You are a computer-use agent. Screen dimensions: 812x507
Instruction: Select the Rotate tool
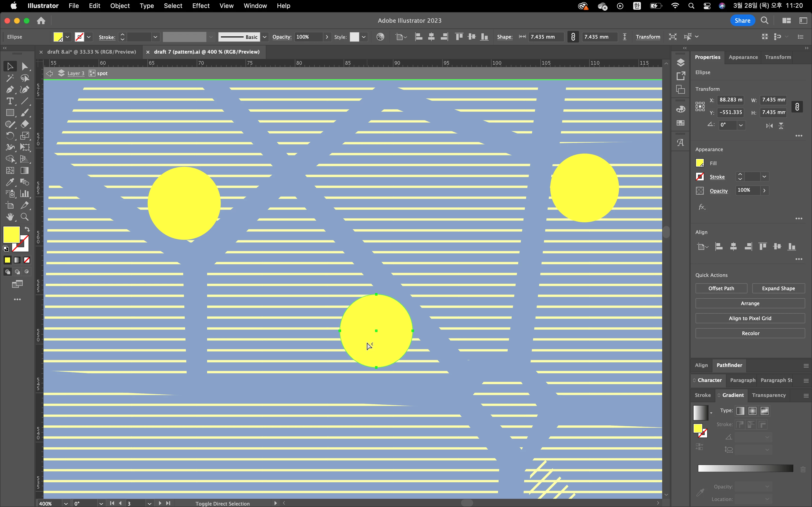click(x=10, y=136)
